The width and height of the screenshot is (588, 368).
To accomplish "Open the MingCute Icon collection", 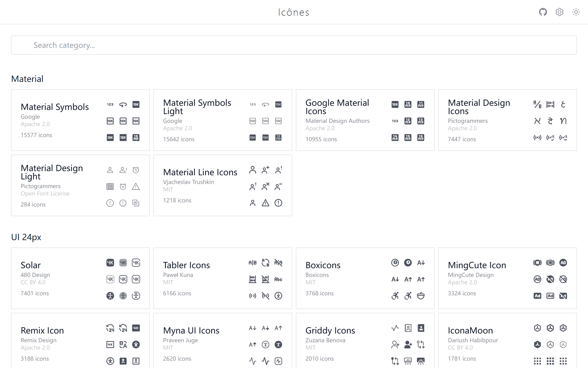I will tap(507, 278).
